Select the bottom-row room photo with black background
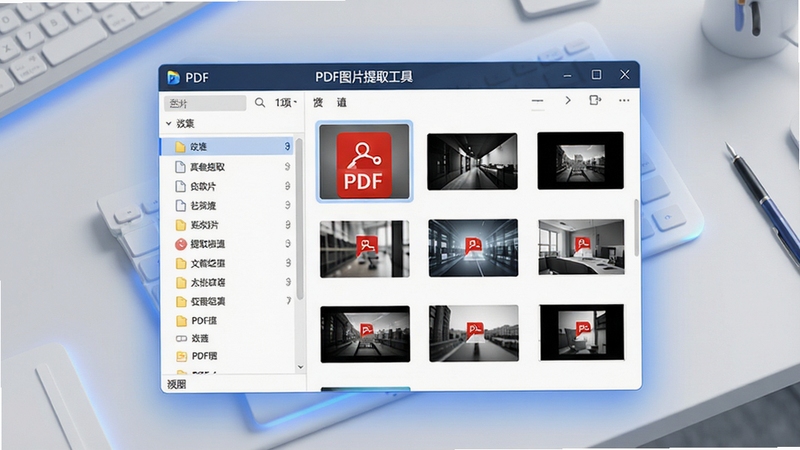Screen dimensions: 800x450 tap(582, 332)
